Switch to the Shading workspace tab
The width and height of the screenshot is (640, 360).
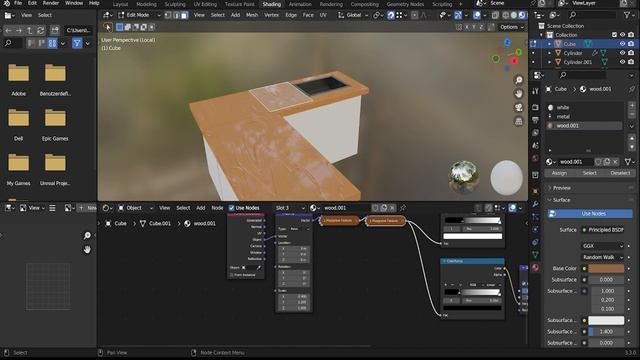click(x=271, y=4)
